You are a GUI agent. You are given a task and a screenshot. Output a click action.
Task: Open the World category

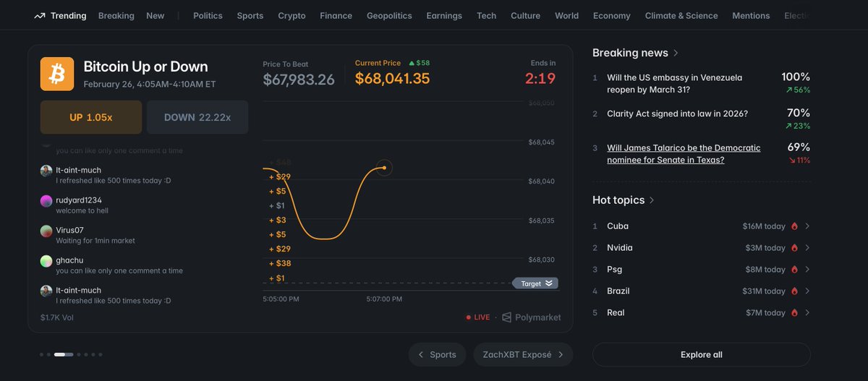[x=566, y=16]
